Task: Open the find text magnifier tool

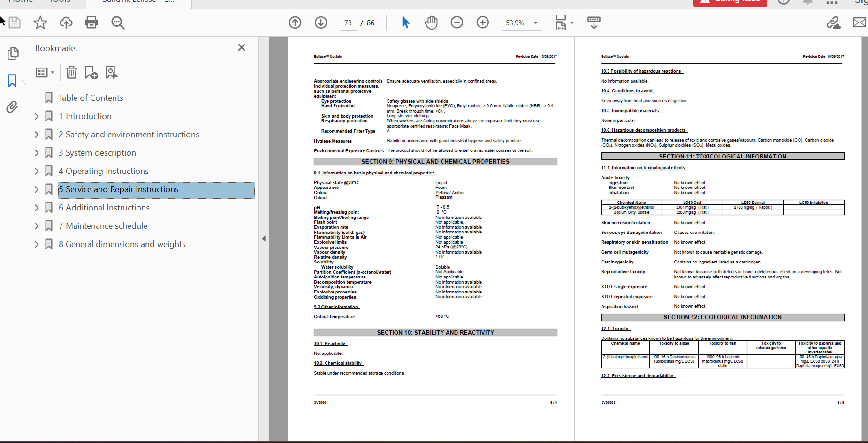Action: tap(118, 23)
